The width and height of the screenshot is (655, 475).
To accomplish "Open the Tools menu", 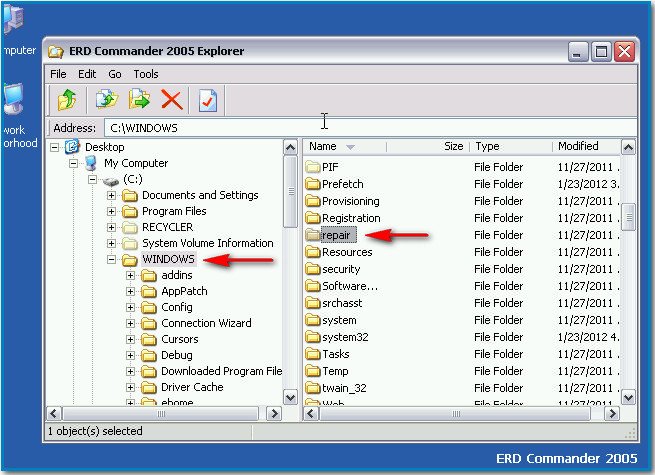I will coord(146,74).
